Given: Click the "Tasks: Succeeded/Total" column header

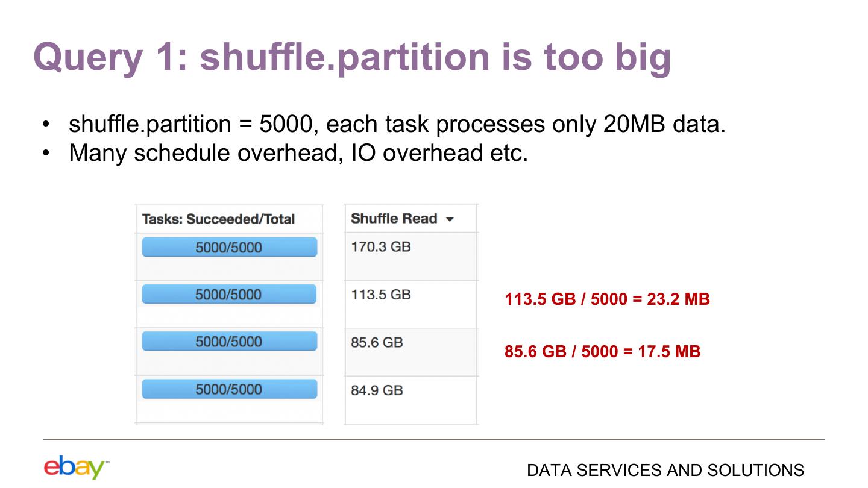Looking at the screenshot, I should 218,219.
